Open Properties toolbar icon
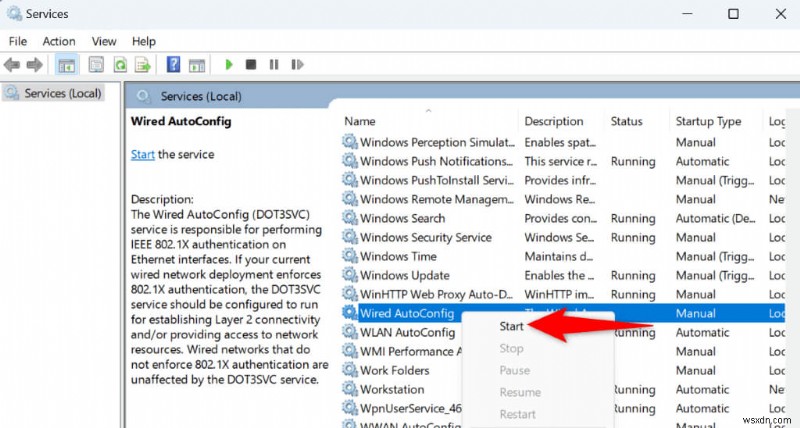The width and height of the screenshot is (800, 428). click(x=96, y=65)
